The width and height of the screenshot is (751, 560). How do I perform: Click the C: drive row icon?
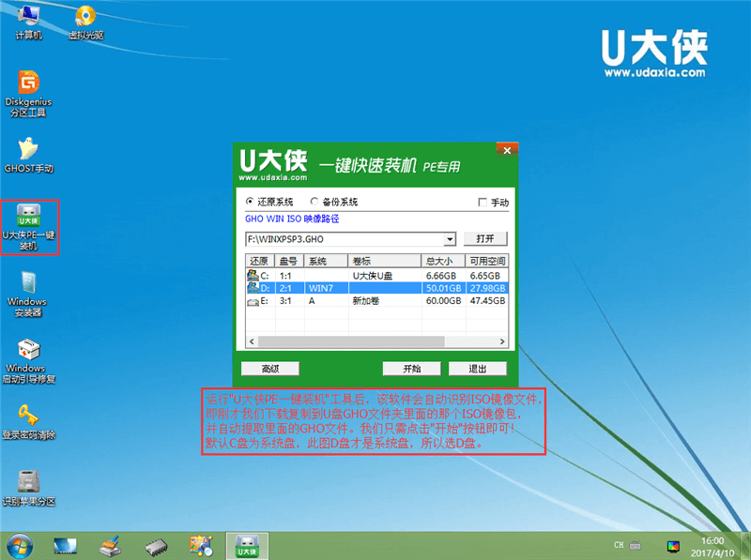click(253, 275)
